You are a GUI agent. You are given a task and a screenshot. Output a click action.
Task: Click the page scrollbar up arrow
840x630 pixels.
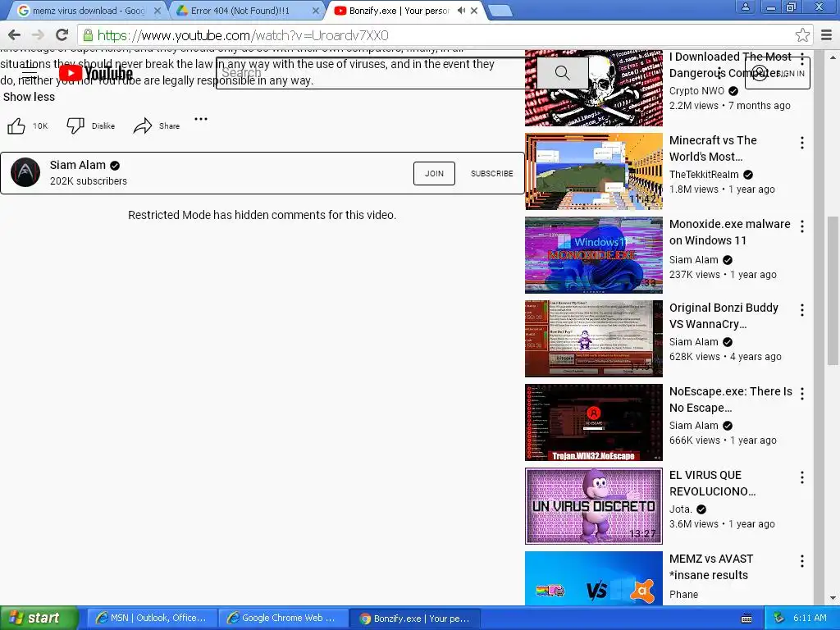coord(833,57)
